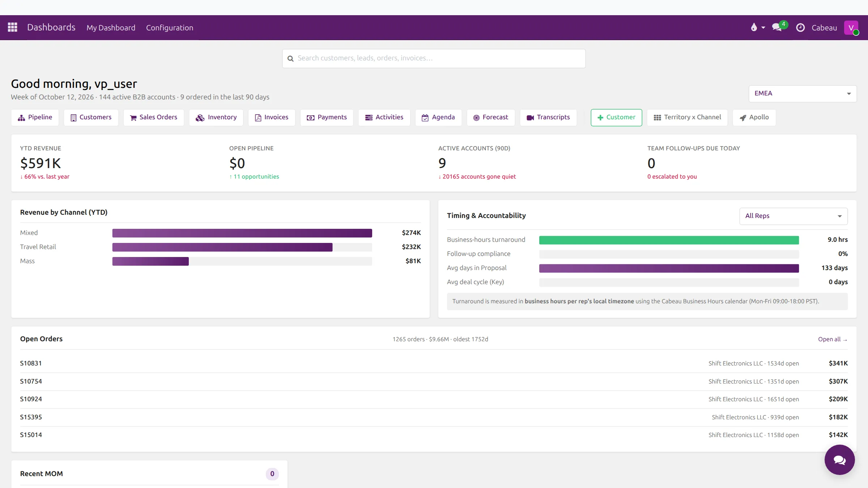Open the Payments shortcut
Image resolution: width=868 pixels, height=488 pixels.
[327, 117]
